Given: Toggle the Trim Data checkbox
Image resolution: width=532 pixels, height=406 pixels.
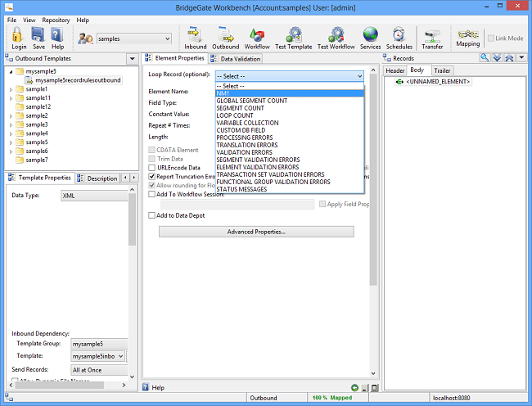Looking at the screenshot, I should 151,159.
